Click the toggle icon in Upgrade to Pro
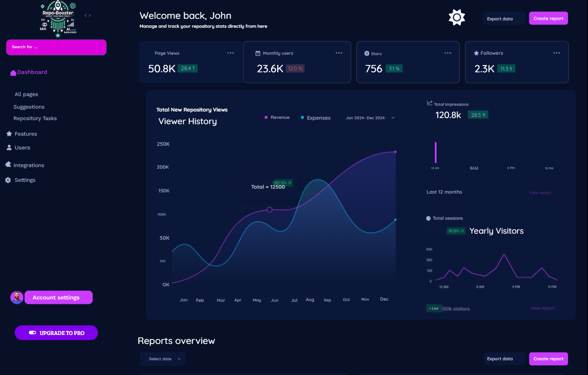This screenshot has width=588, height=375. (x=33, y=333)
